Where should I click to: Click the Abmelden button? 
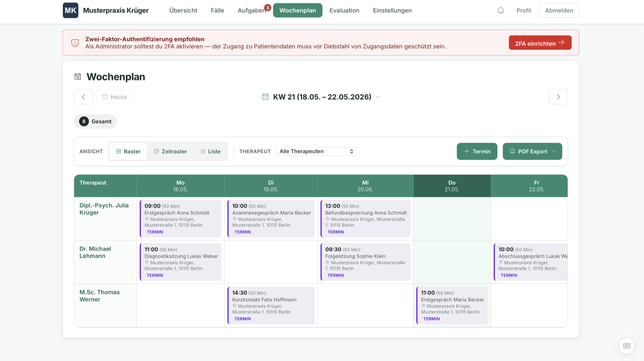click(559, 10)
